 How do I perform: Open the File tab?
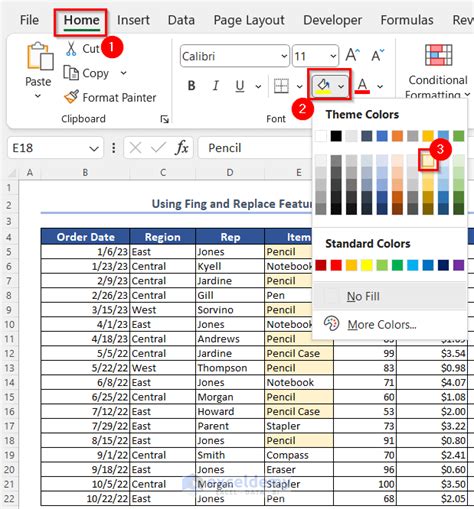pyautogui.click(x=29, y=20)
